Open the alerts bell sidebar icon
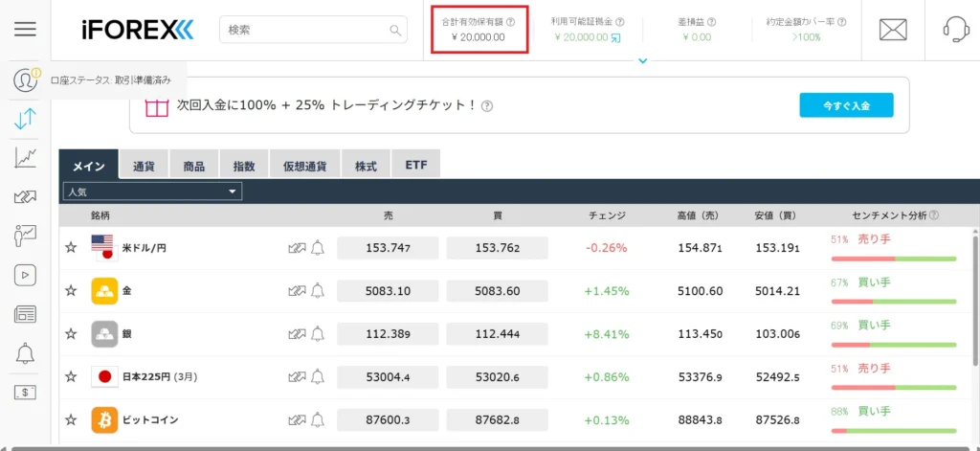The width and height of the screenshot is (980, 451). (x=25, y=353)
